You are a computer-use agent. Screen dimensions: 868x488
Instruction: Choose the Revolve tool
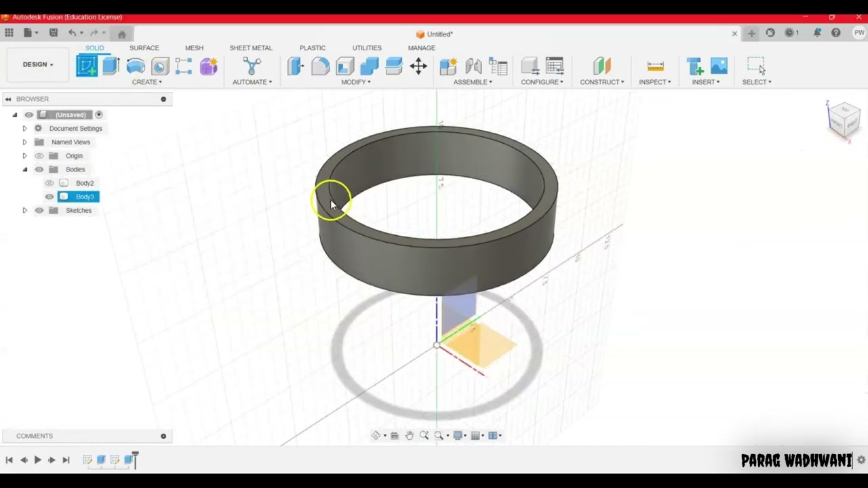(136, 66)
